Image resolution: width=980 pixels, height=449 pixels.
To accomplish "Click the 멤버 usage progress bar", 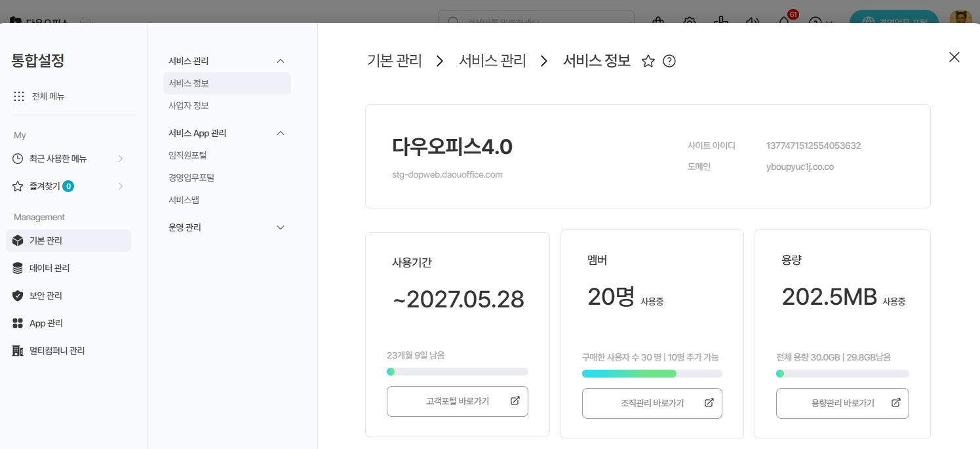I will click(x=652, y=374).
